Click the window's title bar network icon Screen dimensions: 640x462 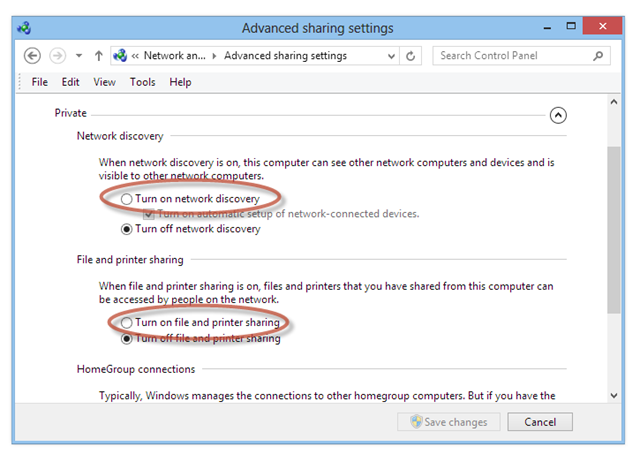[24, 28]
